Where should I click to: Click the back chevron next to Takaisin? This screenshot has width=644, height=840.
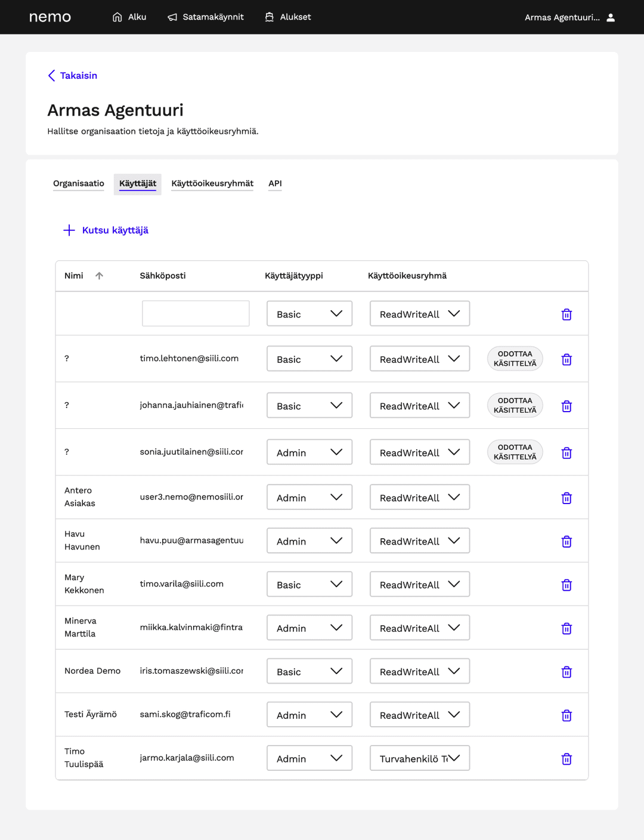(x=52, y=76)
